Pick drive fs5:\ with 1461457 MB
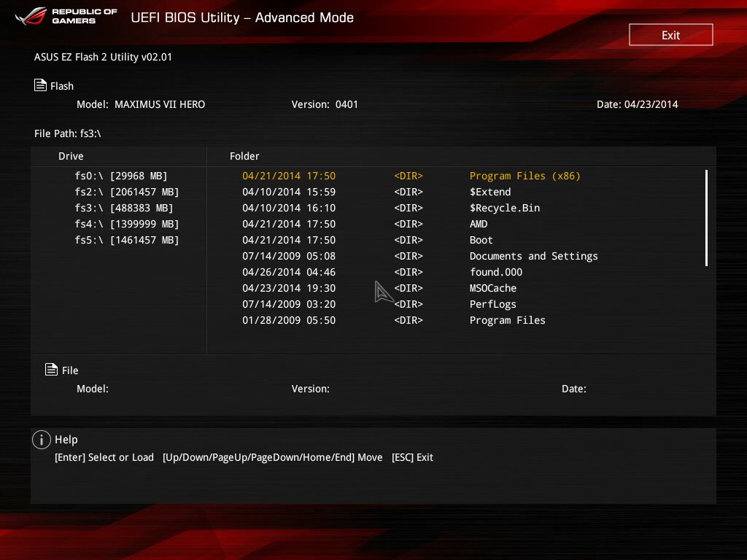The image size is (747, 560). coord(127,240)
